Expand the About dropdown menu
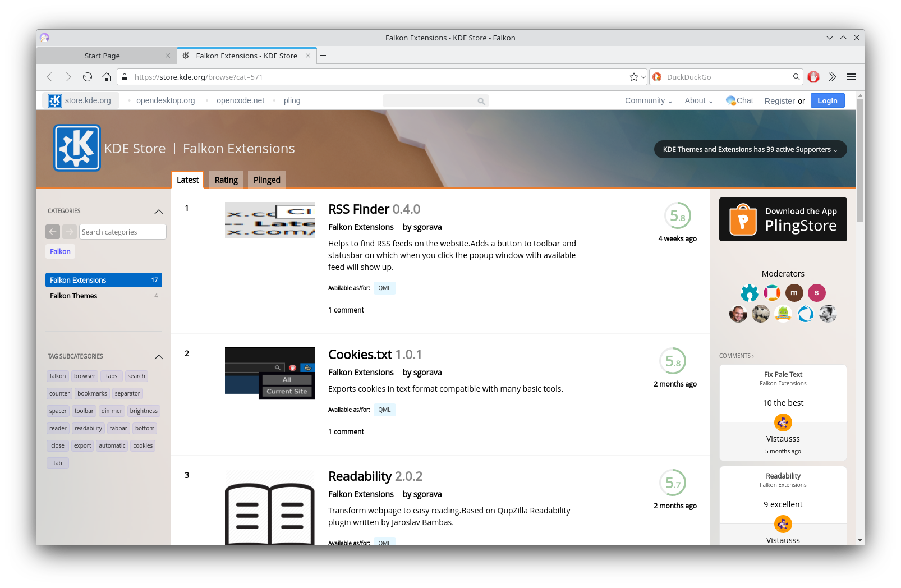The height and width of the screenshot is (588, 901). click(x=698, y=100)
